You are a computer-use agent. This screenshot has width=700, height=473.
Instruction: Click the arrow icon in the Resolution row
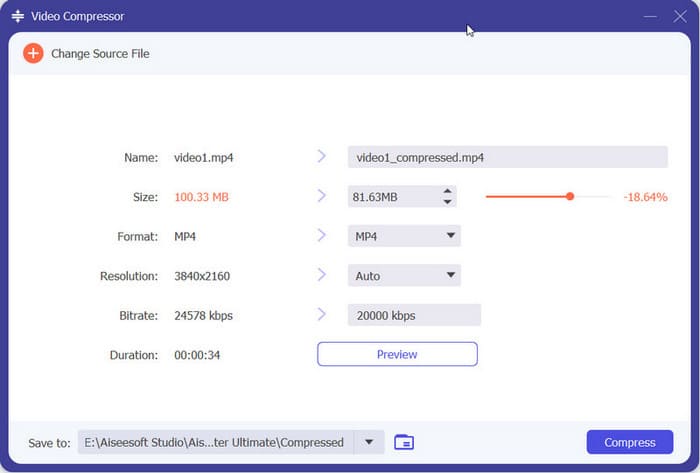pos(321,275)
